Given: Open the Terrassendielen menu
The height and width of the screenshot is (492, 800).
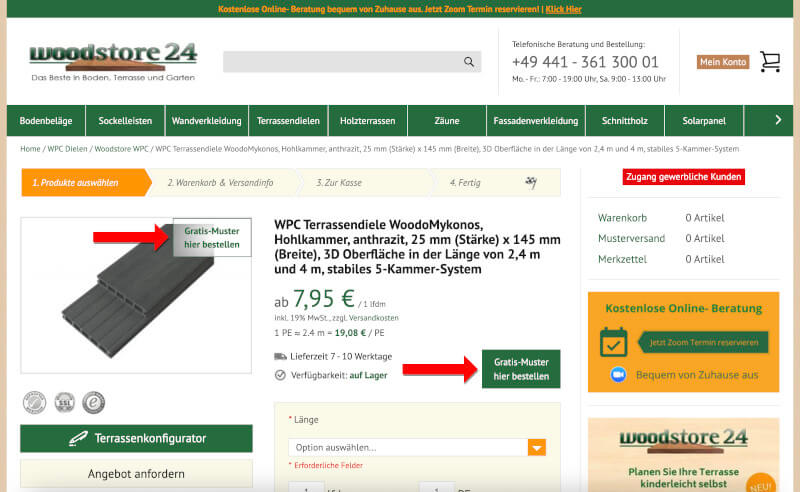Looking at the screenshot, I should (288, 120).
